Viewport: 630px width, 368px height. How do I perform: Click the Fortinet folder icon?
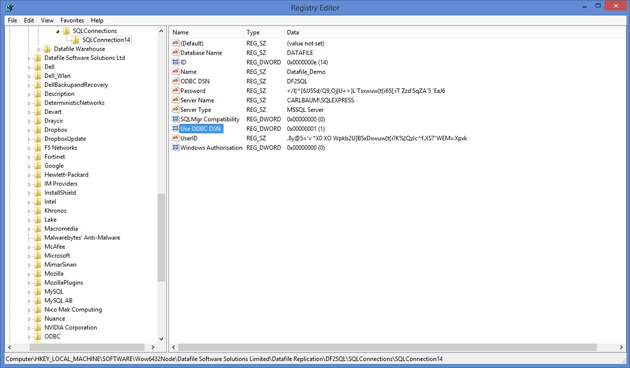point(38,157)
